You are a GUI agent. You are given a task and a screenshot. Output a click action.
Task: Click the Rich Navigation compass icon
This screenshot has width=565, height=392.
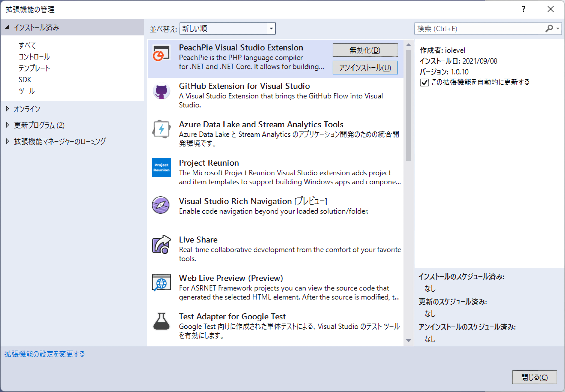click(161, 205)
